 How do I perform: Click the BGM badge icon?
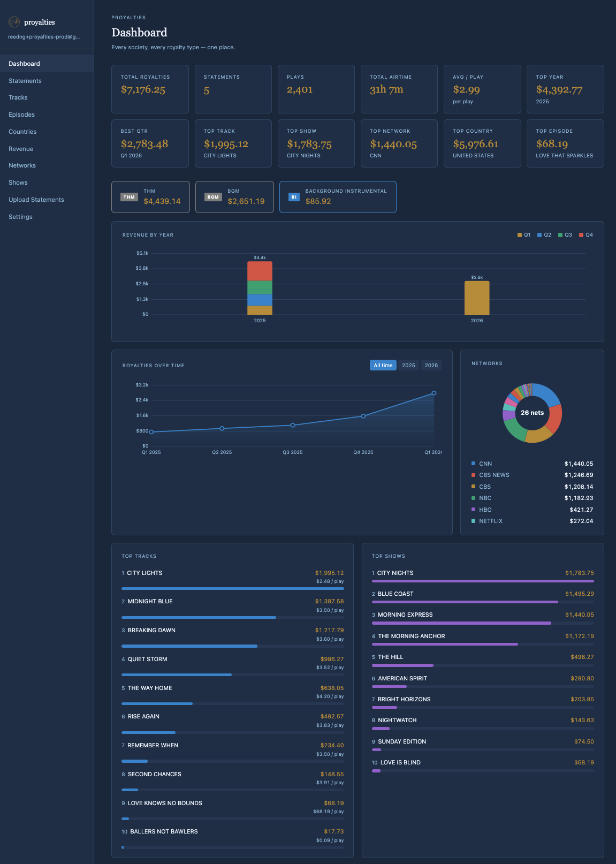[x=213, y=197]
